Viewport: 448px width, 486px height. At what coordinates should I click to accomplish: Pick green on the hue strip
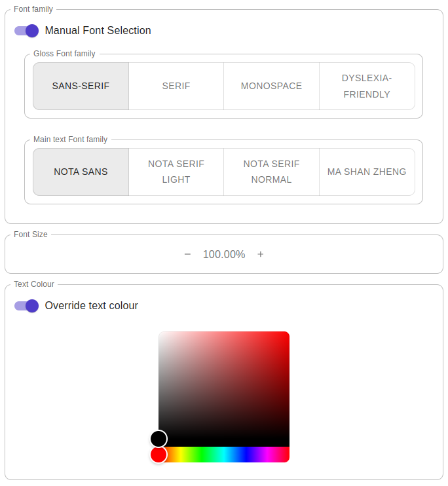click(202, 455)
